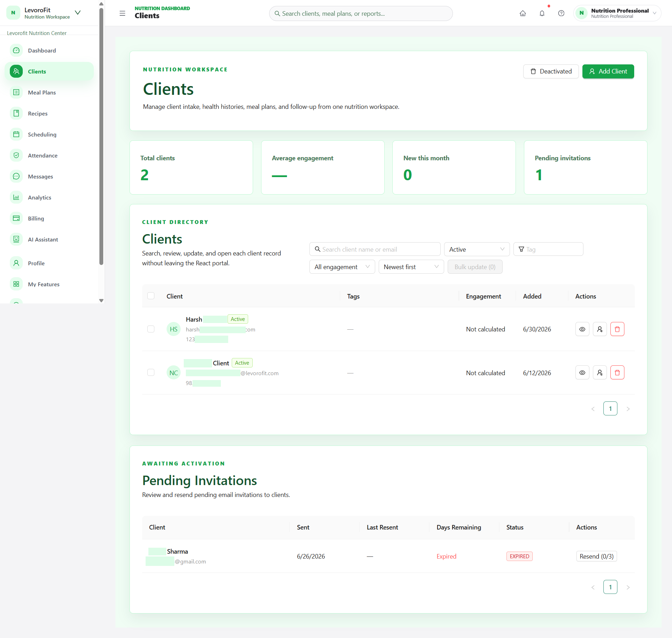Go to previous page in client directory
Viewport: 672px width, 638px height.
593,409
